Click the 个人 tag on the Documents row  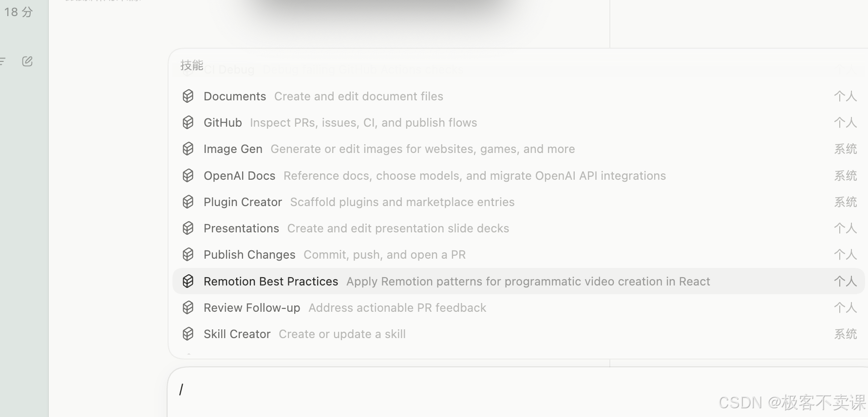coord(845,96)
